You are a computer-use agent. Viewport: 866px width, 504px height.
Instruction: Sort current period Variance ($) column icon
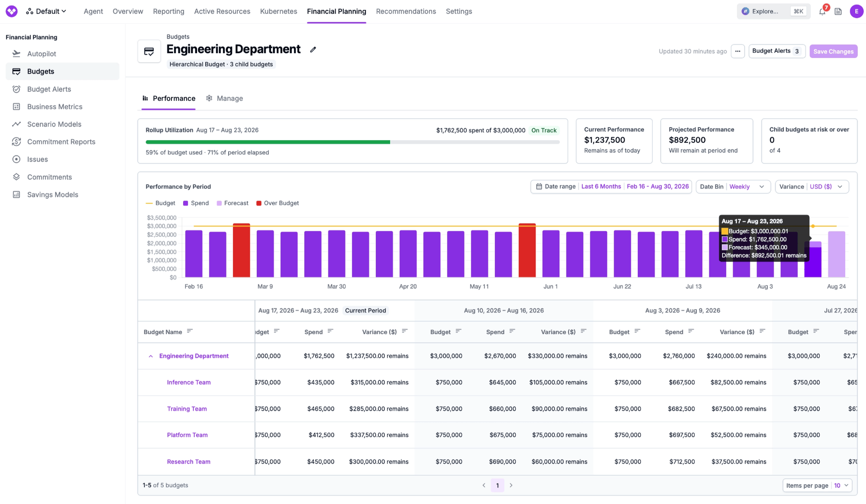pos(405,331)
